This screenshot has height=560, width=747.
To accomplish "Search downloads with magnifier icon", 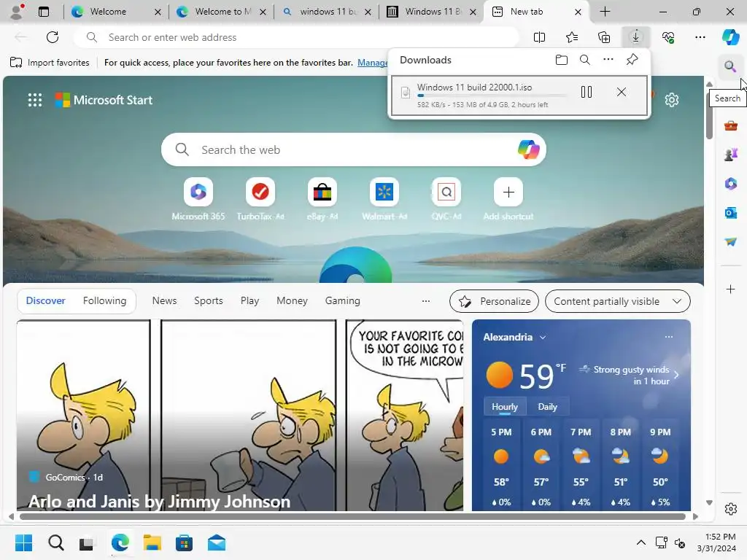I will pyautogui.click(x=585, y=60).
